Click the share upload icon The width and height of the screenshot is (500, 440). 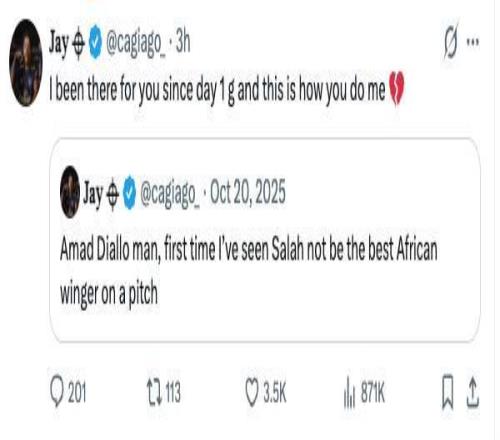[472, 392]
